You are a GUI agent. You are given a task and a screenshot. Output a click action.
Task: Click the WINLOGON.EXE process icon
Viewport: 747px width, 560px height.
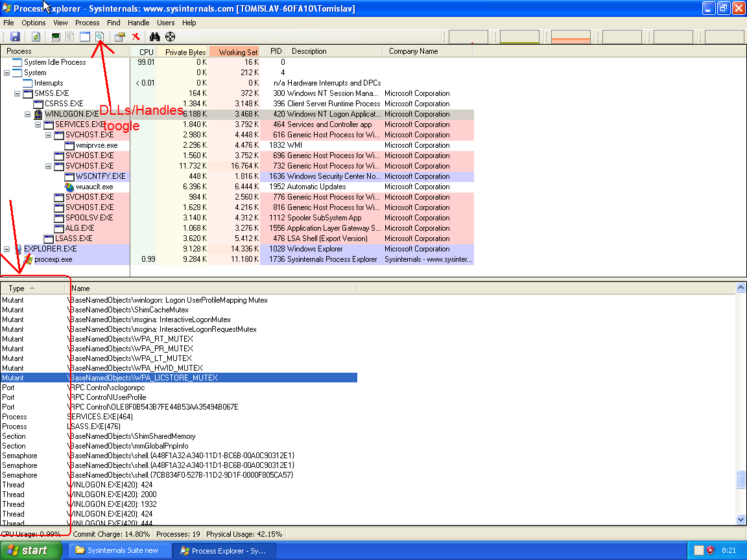38,114
